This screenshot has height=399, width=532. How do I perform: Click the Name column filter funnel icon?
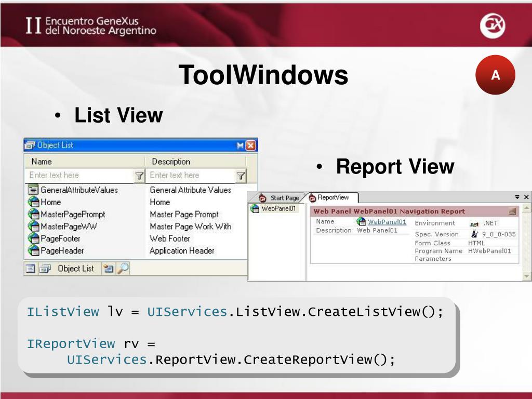pyautogui.click(x=139, y=176)
